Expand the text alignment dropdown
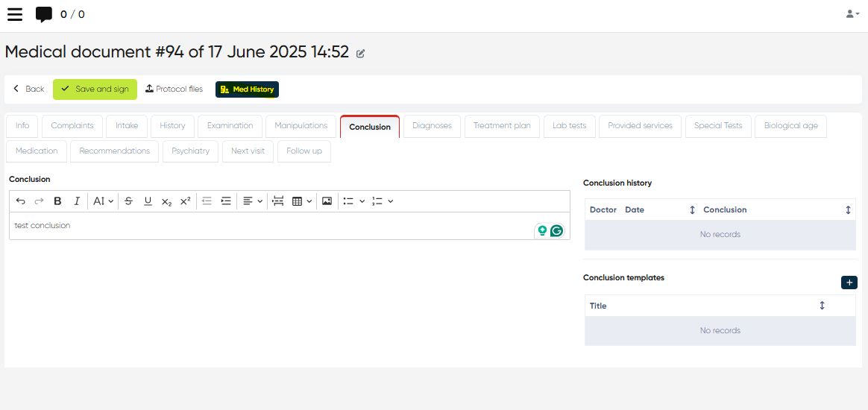868x410 pixels. click(253, 201)
